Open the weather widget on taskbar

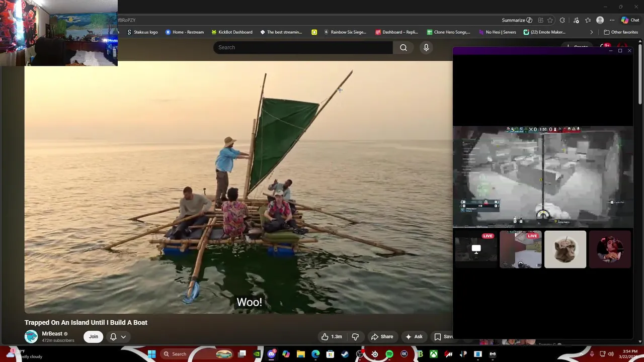tap(23, 354)
